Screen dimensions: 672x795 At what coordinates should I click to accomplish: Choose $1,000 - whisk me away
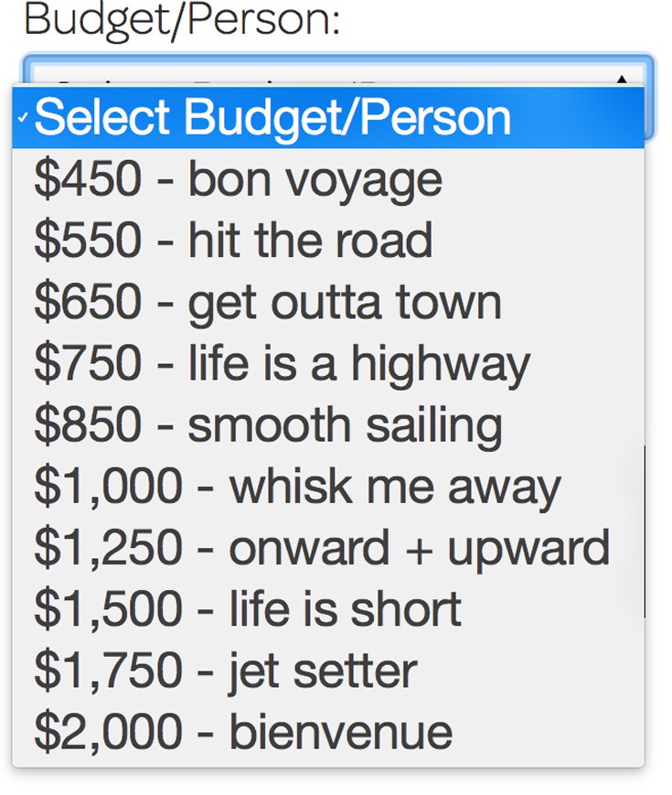click(297, 486)
